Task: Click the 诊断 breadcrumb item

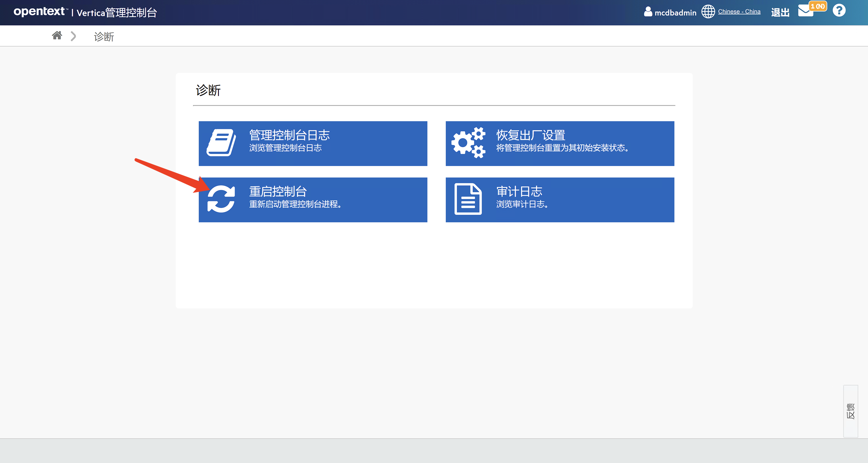Action: pyautogui.click(x=104, y=36)
